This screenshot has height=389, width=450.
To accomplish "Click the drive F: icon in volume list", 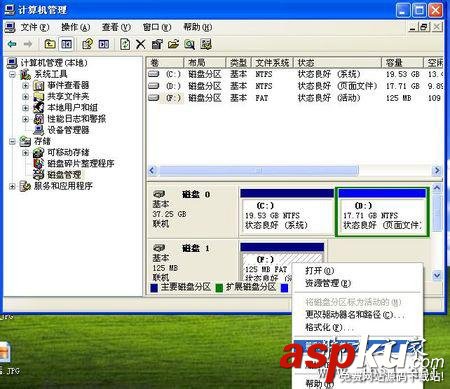I will click(x=153, y=98).
